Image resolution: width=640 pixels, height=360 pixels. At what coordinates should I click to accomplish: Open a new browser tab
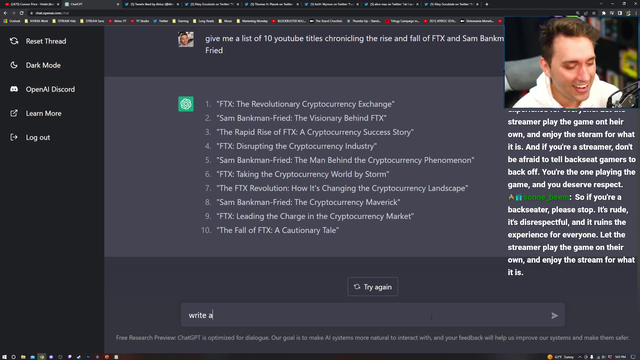pos(487,4)
